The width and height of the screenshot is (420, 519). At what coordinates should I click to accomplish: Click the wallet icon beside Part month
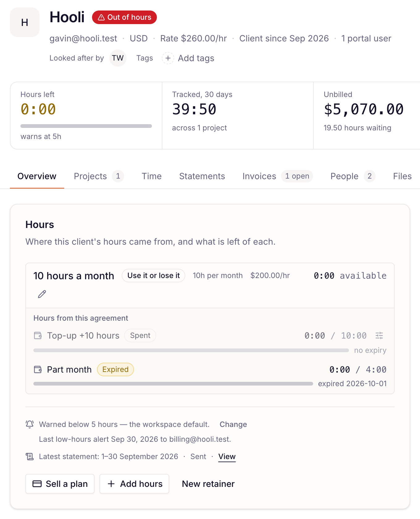pyautogui.click(x=38, y=369)
